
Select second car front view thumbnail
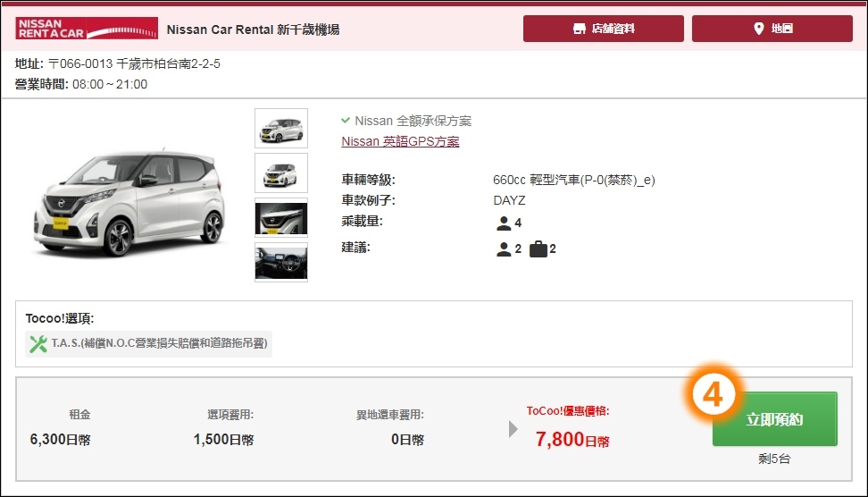pos(281,173)
